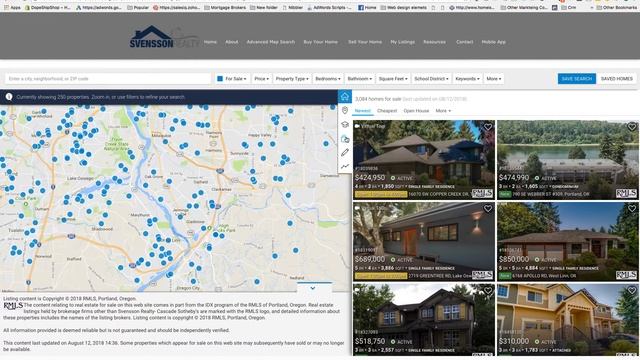The image size is (640, 360).
Task: Open the Price dropdown filter
Action: pos(262,78)
